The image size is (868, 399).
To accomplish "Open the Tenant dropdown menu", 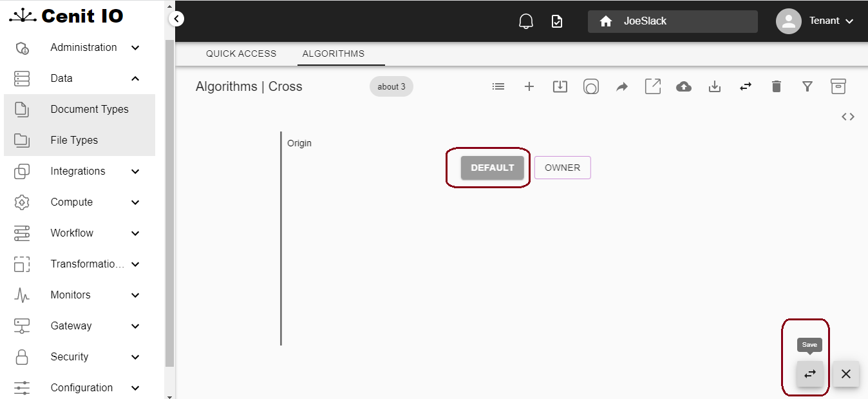I will [826, 21].
